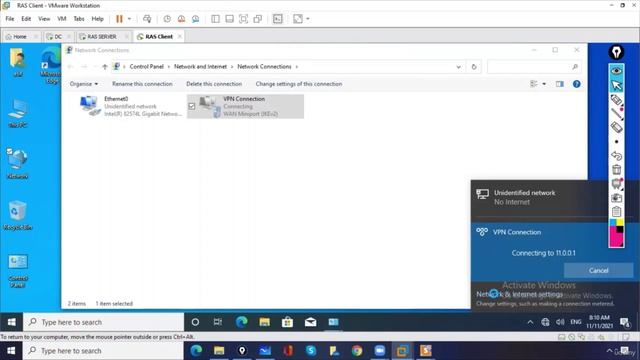Open Network & Internet settings link

(520, 294)
